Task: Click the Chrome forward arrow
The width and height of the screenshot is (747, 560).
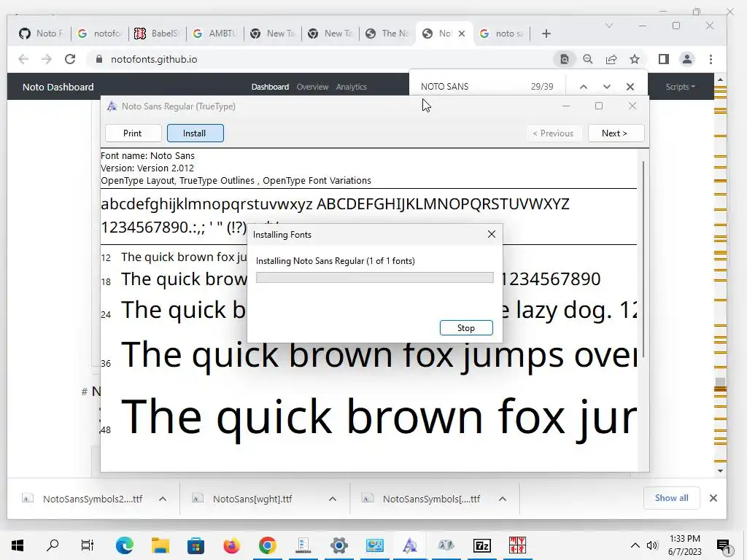Action: (x=47, y=59)
